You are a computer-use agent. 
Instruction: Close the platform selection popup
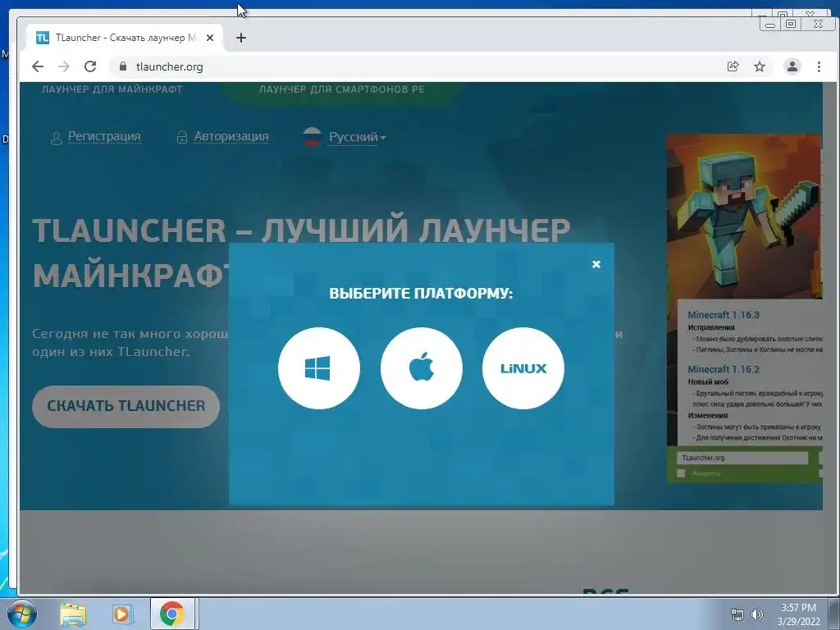pyautogui.click(x=596, y=264)
